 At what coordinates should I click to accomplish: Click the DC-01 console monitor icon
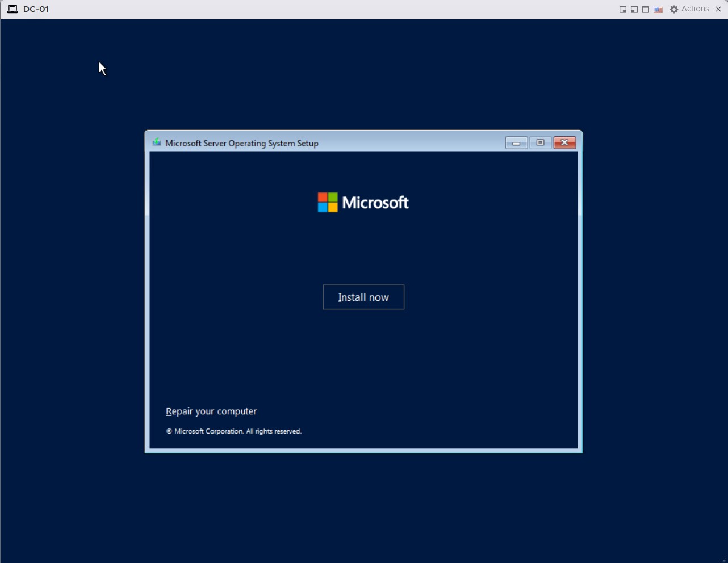click(12, 9)
